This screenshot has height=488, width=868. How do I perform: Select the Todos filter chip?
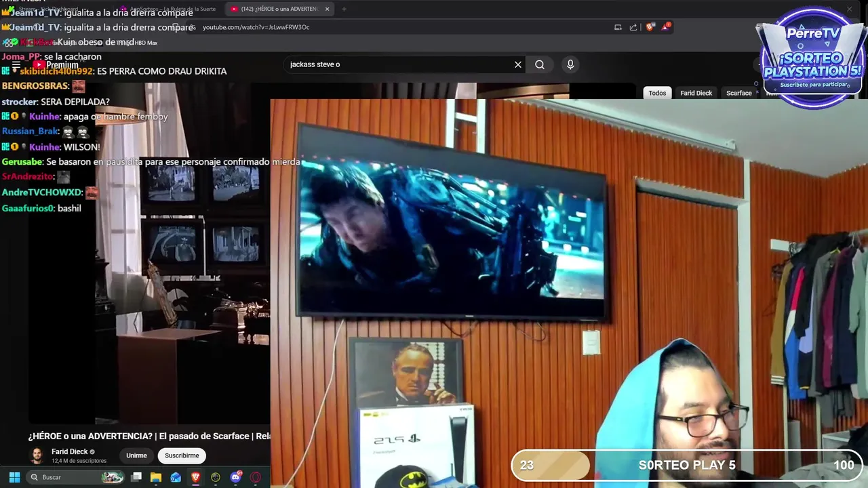point(657,93)
